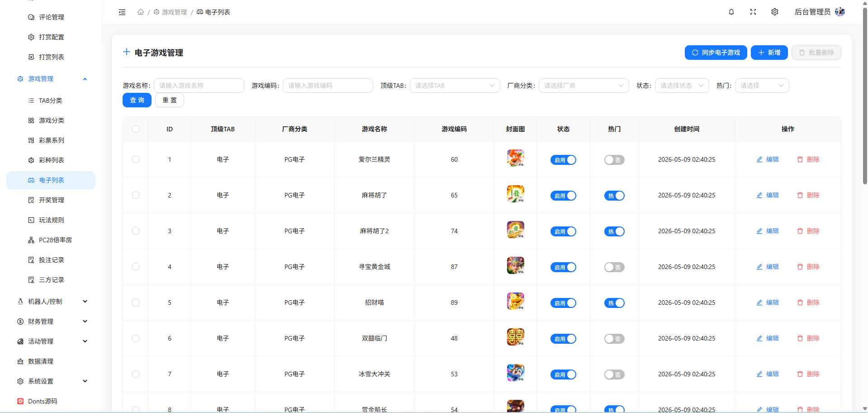Collapse the 游戏管理 sidebar group

[x=51, y=79]
